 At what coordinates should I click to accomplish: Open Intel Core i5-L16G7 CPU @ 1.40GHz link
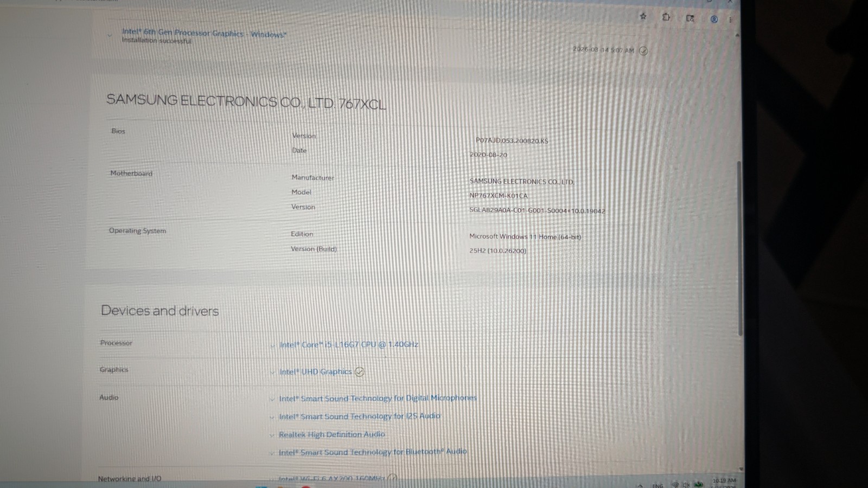click(349, 344)
